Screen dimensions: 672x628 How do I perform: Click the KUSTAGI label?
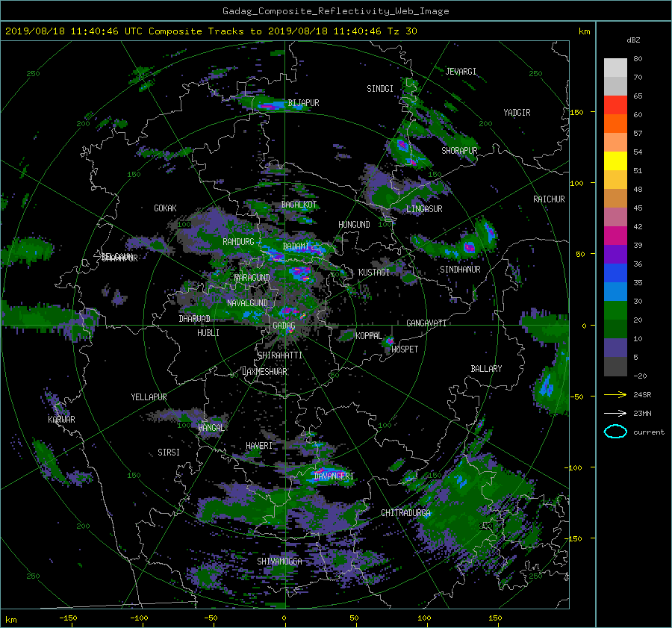point(374,273)
